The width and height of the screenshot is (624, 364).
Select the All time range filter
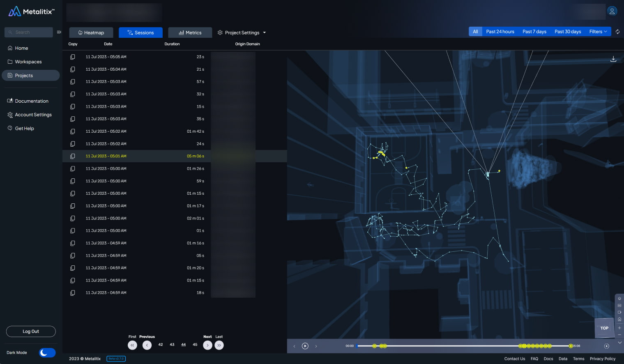(x=475, y=31)
